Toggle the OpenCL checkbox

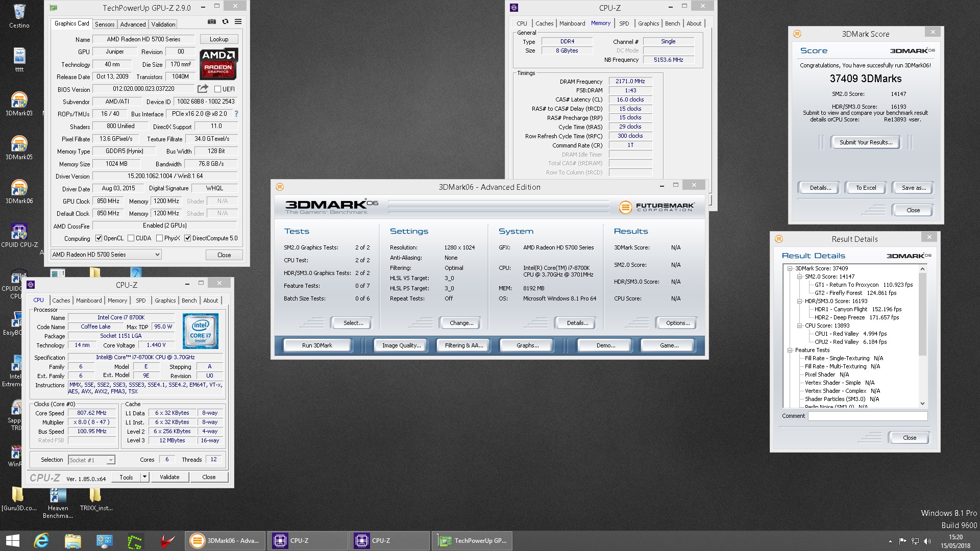click(x=99, y=238)
